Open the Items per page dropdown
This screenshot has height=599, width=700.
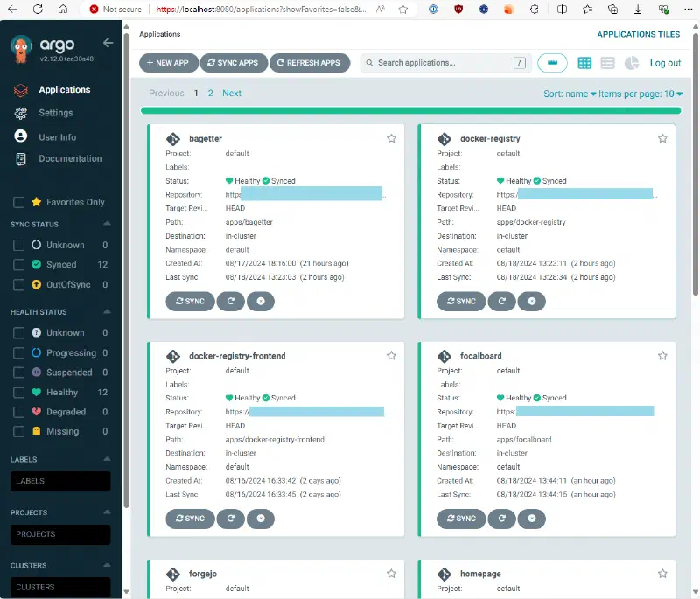point(640,94)
